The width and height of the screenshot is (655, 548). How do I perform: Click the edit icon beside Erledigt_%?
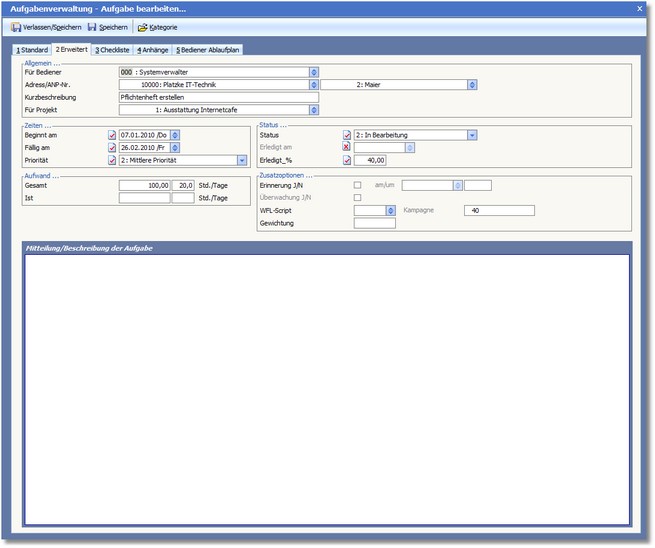(347, 160)
